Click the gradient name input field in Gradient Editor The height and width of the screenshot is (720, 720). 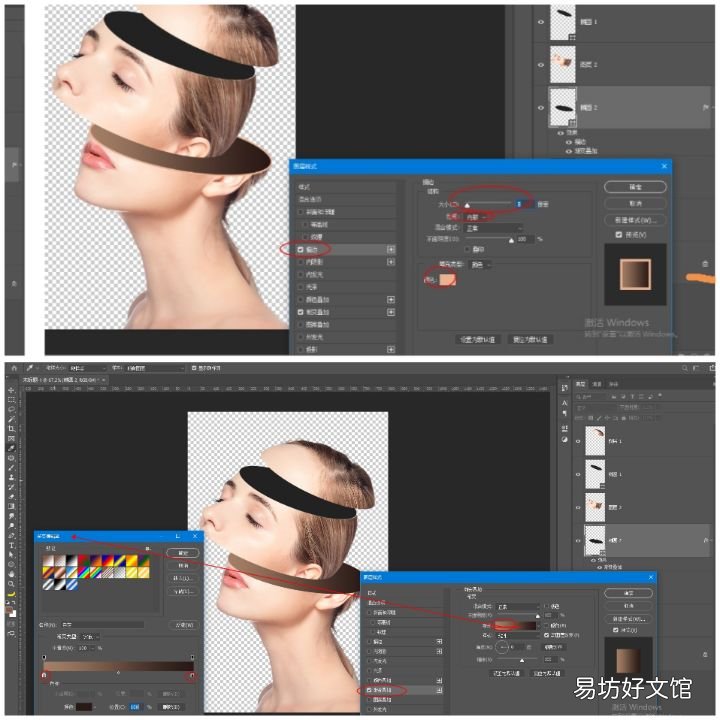pos(102,625)
